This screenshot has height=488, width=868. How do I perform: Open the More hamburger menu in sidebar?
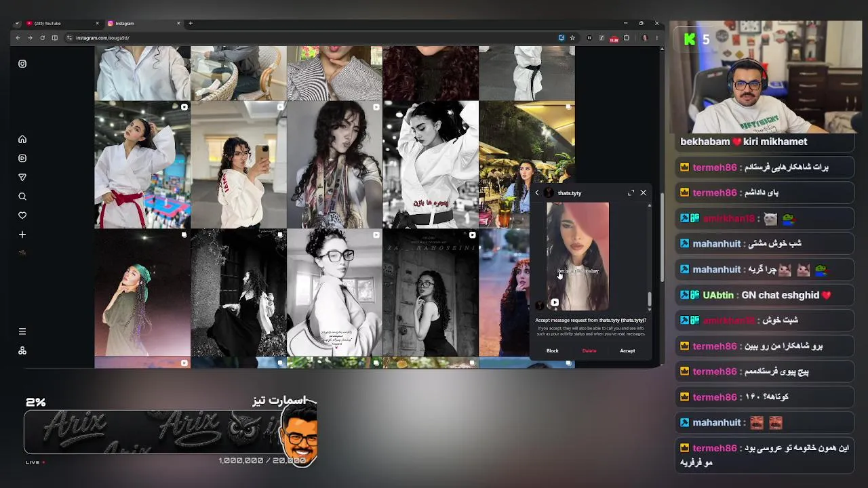[x=22, y=331]
